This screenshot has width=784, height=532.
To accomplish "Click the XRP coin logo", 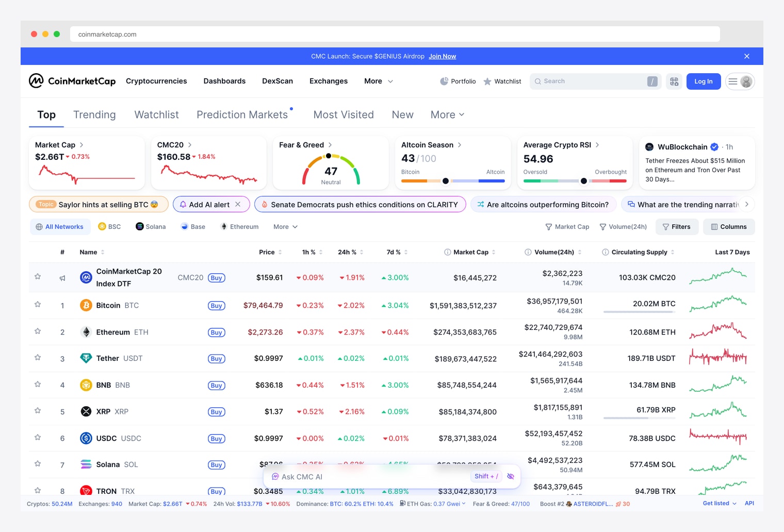I will point(86,411).
